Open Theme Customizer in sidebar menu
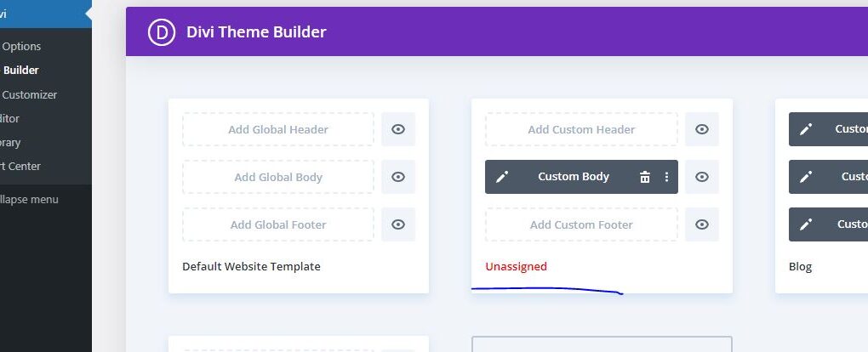 coord(29,94)
